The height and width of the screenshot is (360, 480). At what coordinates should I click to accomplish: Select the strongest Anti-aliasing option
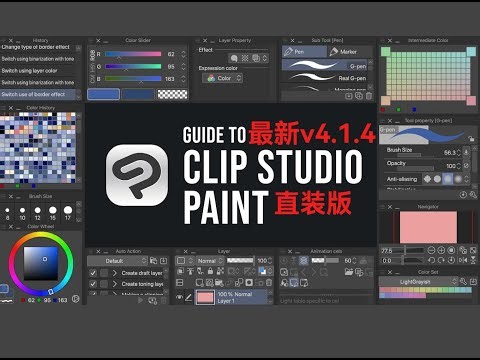tap(458, 179)
